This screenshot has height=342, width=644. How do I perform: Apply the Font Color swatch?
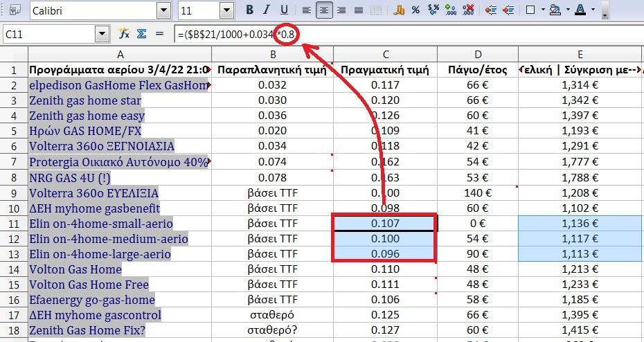click(580, 10)
